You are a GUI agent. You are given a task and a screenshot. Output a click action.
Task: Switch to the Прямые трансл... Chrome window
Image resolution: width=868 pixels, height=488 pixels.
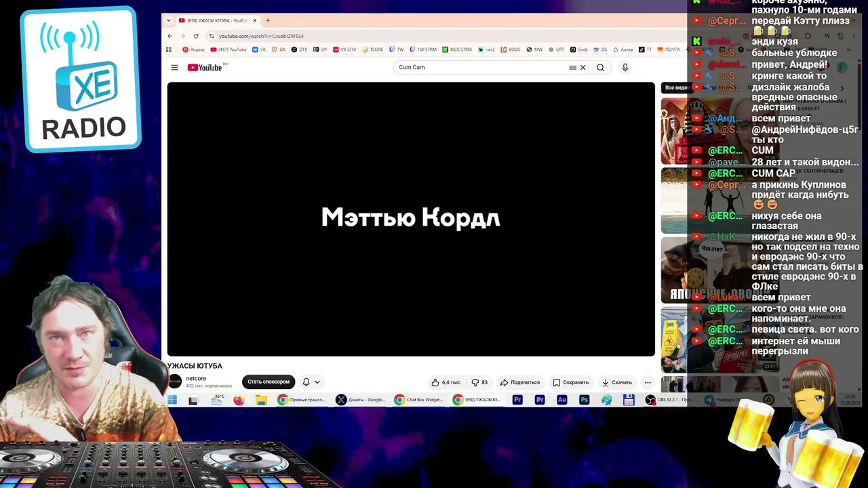(302, 400)
